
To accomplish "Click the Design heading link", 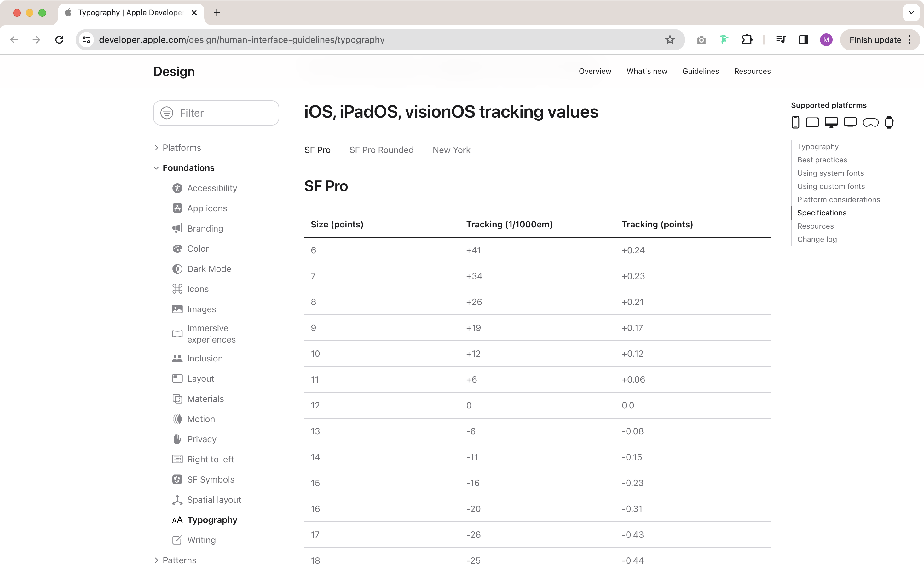I will point(174,72).
